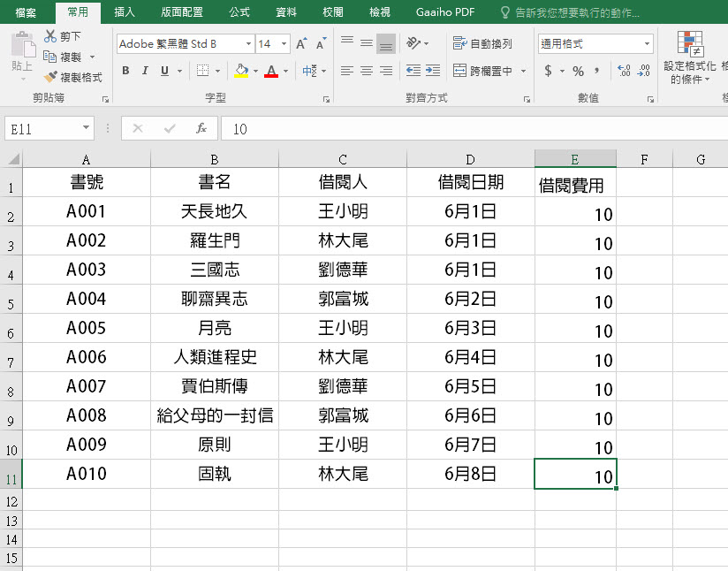Click the Format Painter (複製格式) brush icon
Screen dimensions: 728x571
coord(51,78)
